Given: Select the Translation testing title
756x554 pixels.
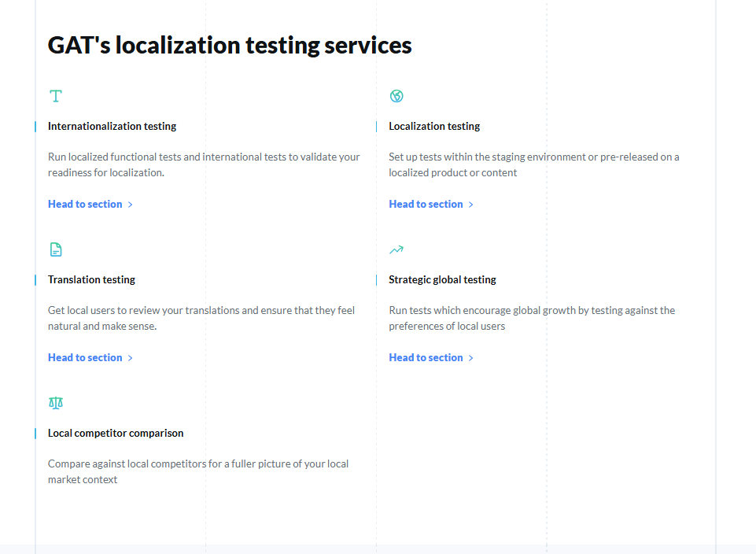Looking at the screenshot, I should point(91,279).
